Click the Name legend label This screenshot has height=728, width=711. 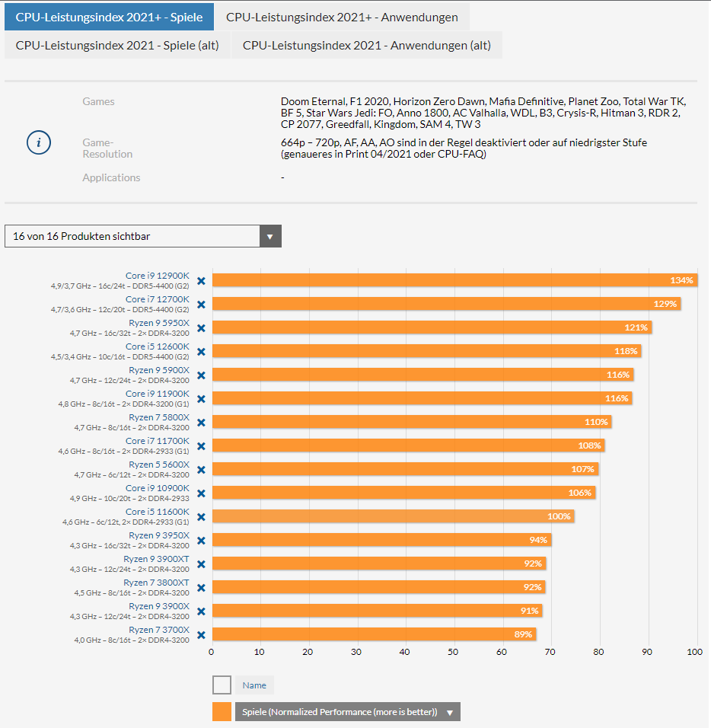[254, 685]
